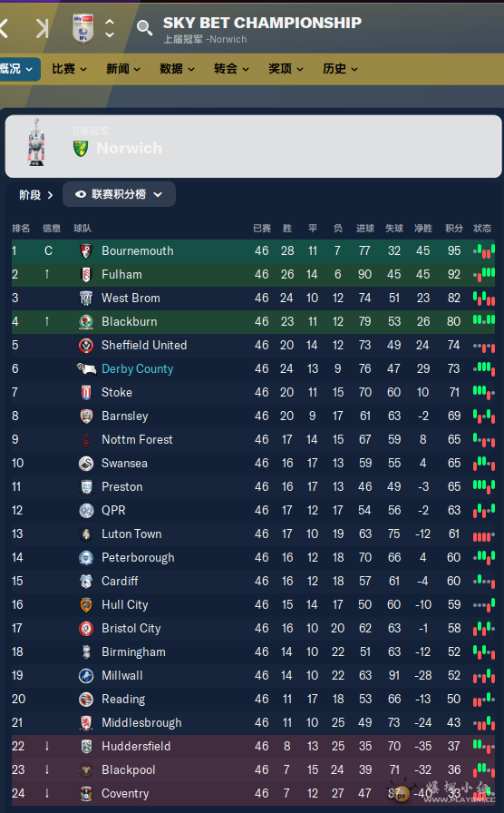The width and height of the screenshot is (504, 813).
Task: Open the Derby County team link
Action: coord(137,368)
